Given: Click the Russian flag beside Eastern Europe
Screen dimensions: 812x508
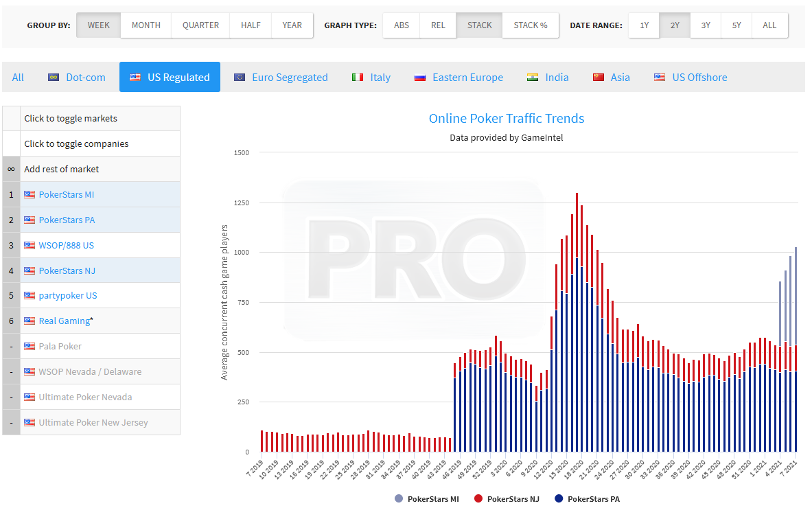Looking at the screenshot, I should [x=420, y=77].
